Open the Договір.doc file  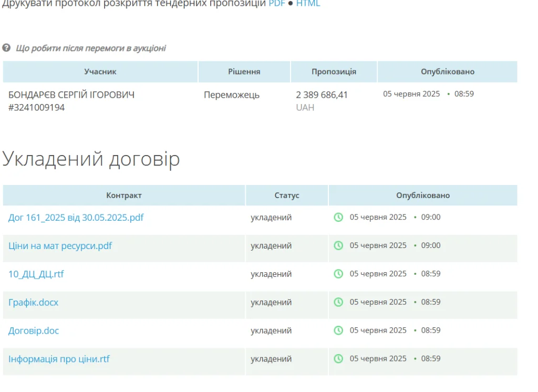pos(34,331)
